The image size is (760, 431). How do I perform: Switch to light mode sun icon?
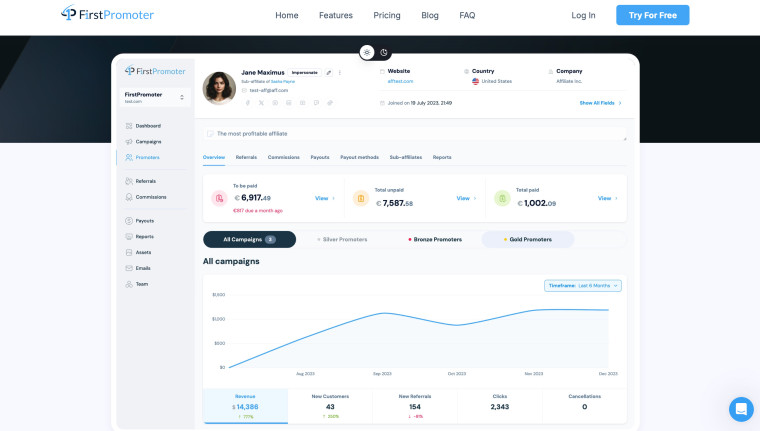(367, 52)
